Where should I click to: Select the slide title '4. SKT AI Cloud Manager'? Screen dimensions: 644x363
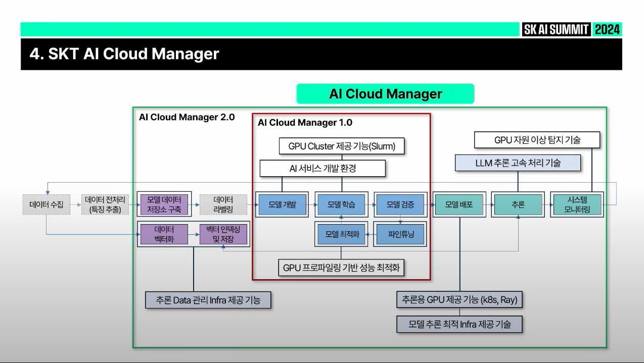(x=124, y=54)
